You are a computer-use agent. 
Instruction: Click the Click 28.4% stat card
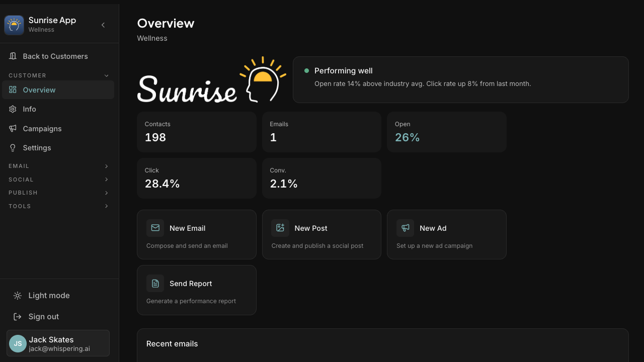pos(197,178)
